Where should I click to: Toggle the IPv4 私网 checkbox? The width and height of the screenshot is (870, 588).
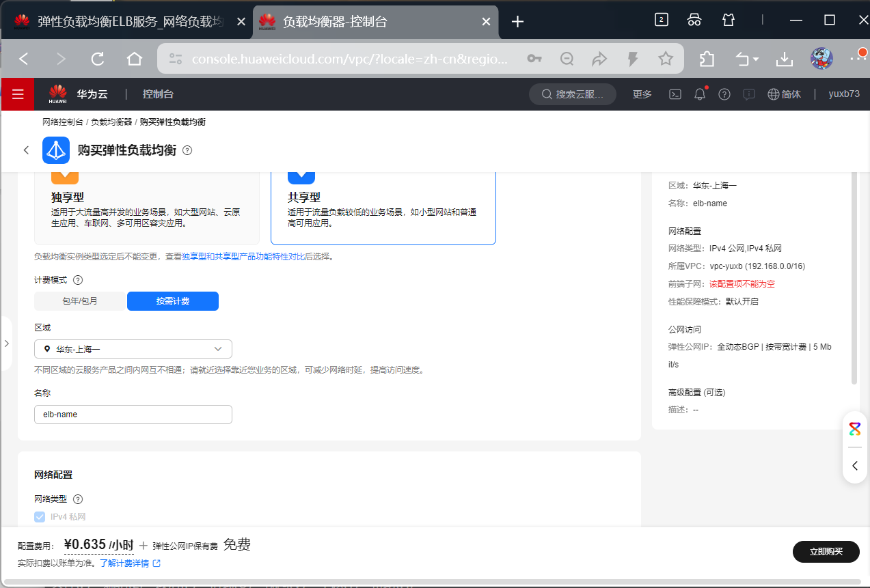point(40,517)
